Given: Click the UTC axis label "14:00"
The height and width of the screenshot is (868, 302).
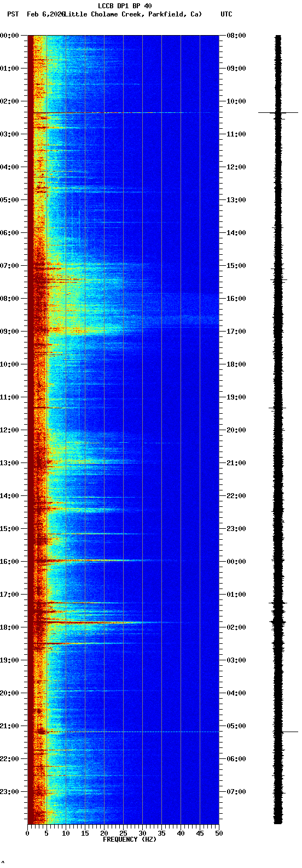Looking at the screenshot, I should (236, 233).
